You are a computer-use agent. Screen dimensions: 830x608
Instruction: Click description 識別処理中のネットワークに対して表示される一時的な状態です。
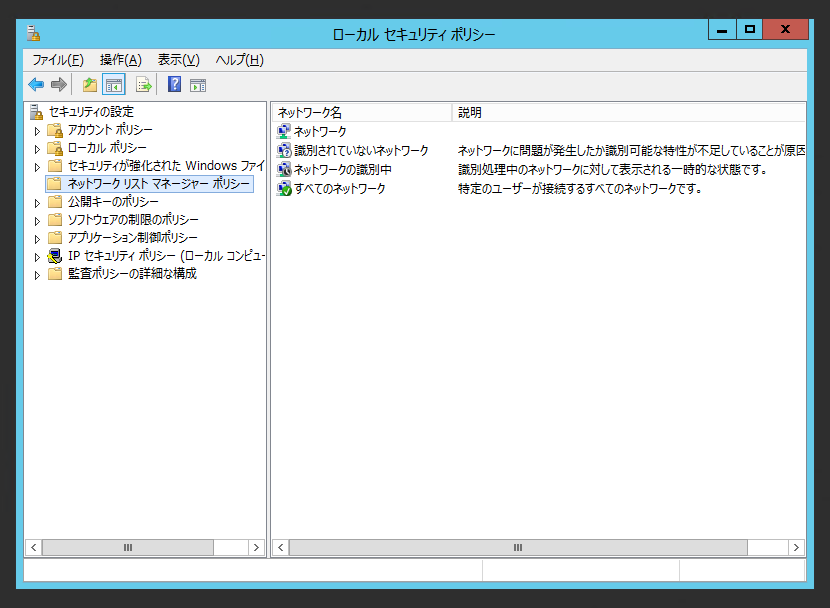pos(612,169)
